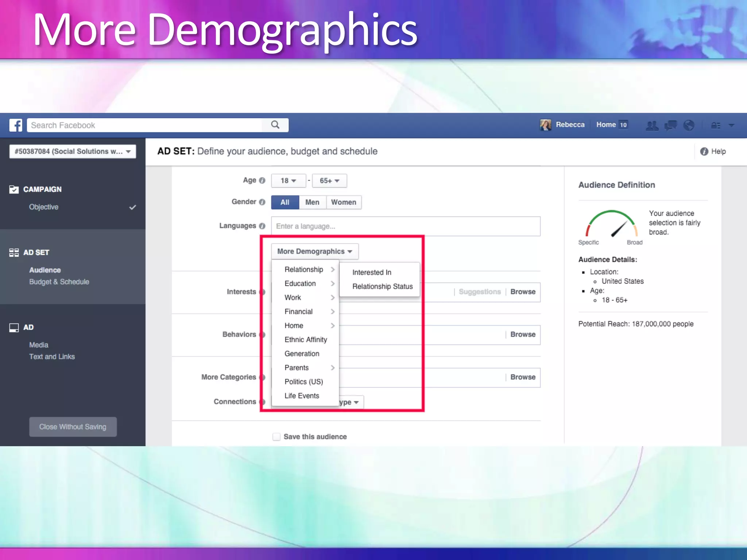
Task: Open the messages icon
Action: point(670,125)
